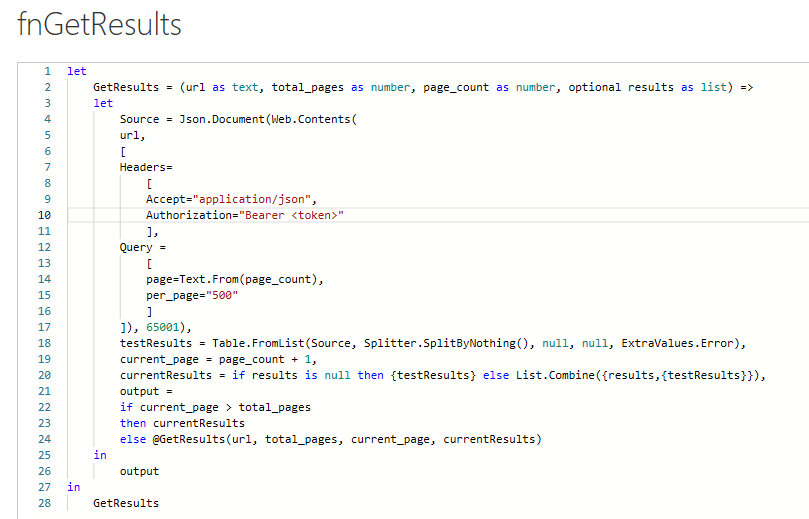Click the per_page "500" value
This screenshot has width=809, height=519.
click(x=222, y=295)
